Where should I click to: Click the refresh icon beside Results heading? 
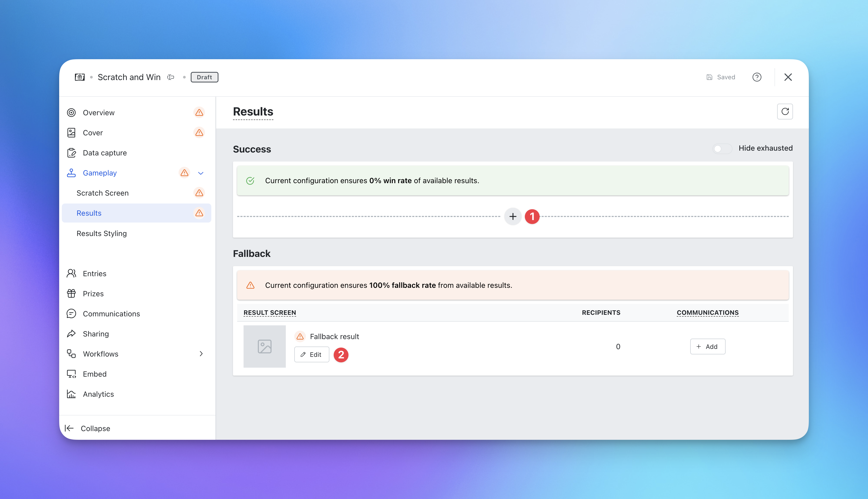tap(785, 111)
